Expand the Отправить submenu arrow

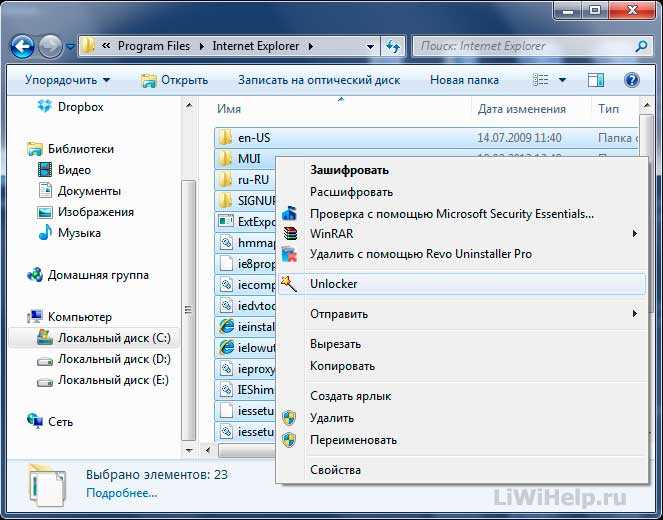(x=635, y=314)
